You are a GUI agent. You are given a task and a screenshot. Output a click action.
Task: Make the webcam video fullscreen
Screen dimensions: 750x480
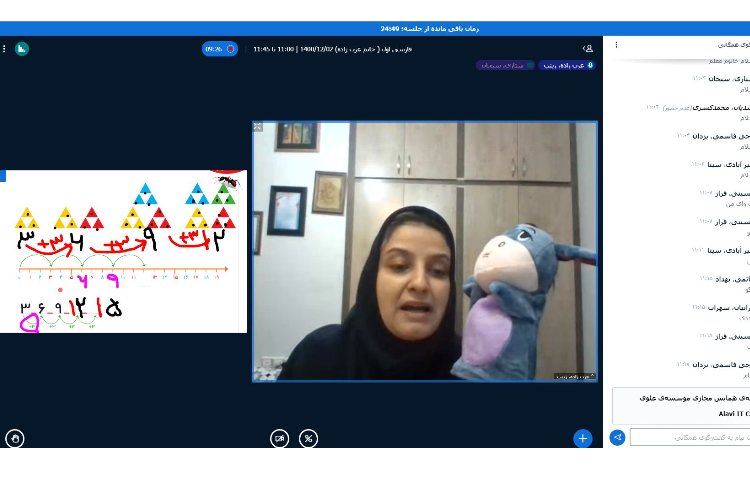258,127
